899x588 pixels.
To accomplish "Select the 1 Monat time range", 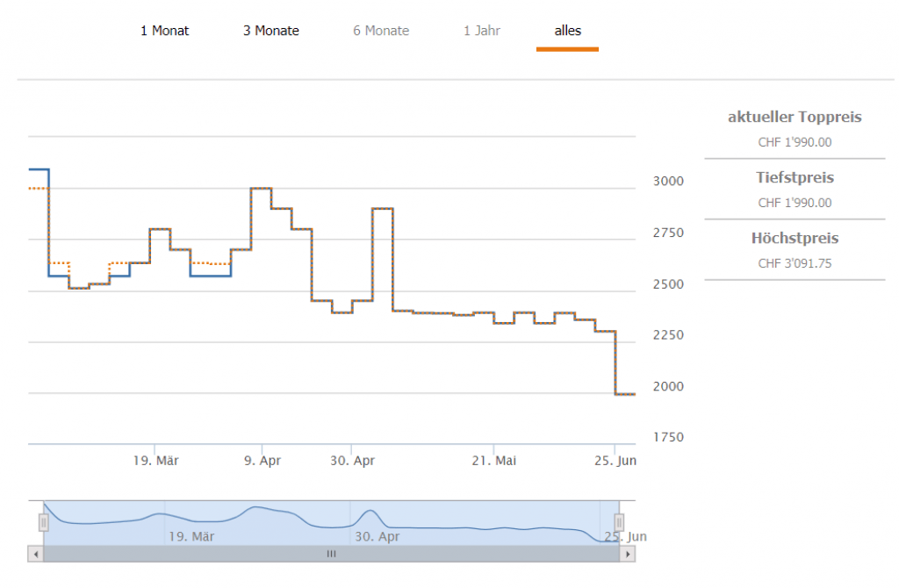I will (164, 31).
